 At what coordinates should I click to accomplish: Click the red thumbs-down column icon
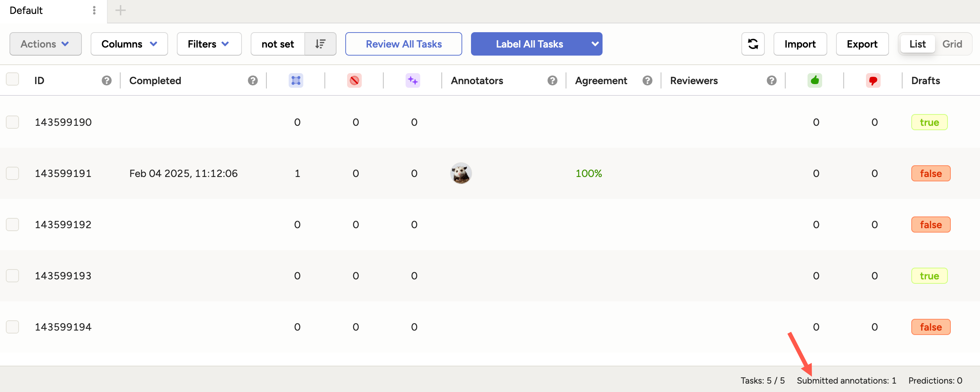pyautogui.click(x=873, y=80)
